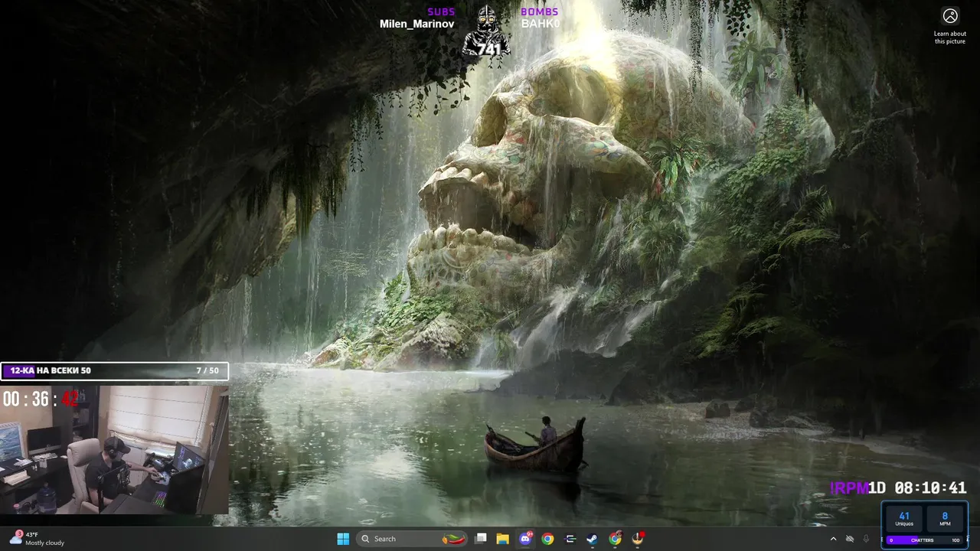Click the "Learn about this picture" icon
This screenshot has height=551, width=980.
coord(950,16)
